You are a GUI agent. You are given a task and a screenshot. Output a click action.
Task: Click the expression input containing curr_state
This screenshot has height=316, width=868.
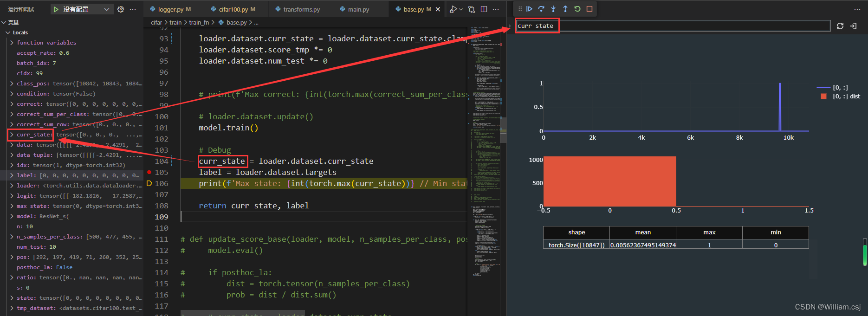673,26
